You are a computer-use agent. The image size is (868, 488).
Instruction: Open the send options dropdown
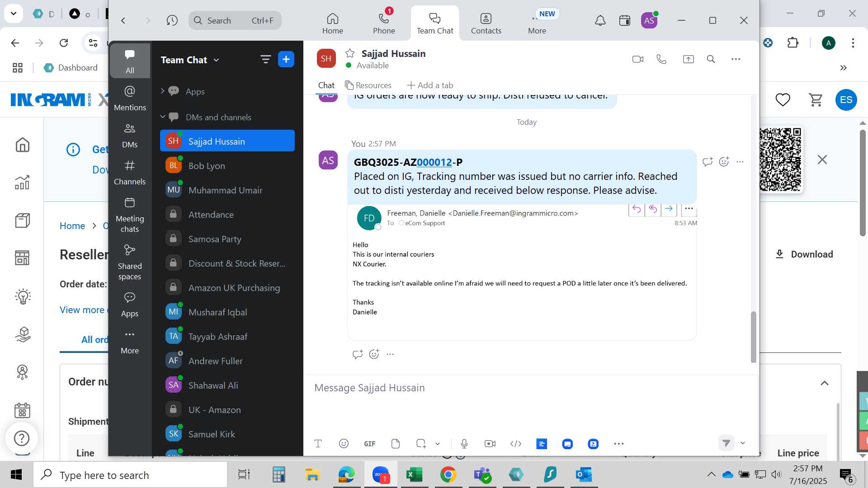click(742, 443)
